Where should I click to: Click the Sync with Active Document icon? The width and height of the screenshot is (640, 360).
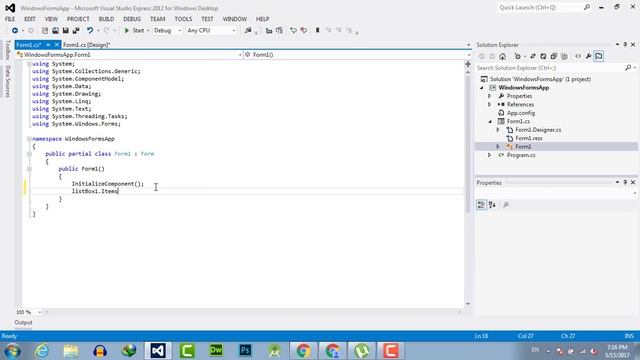point(533,56)
